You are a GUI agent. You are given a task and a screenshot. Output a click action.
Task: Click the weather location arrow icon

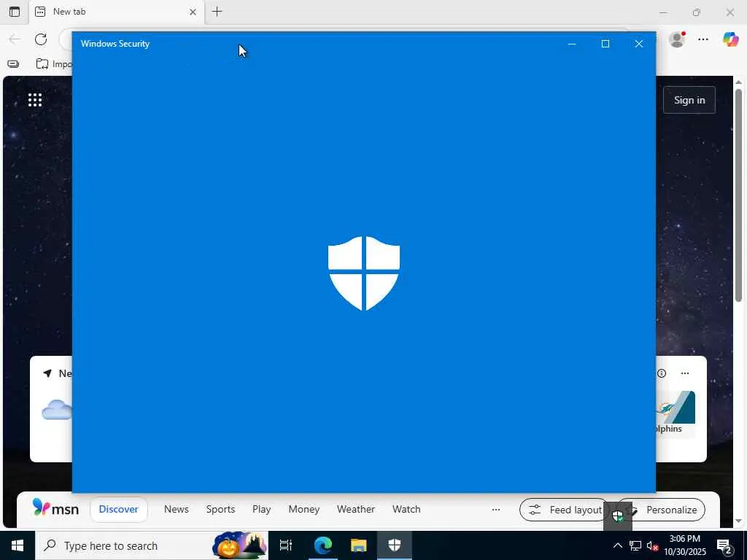click(47, 373)
